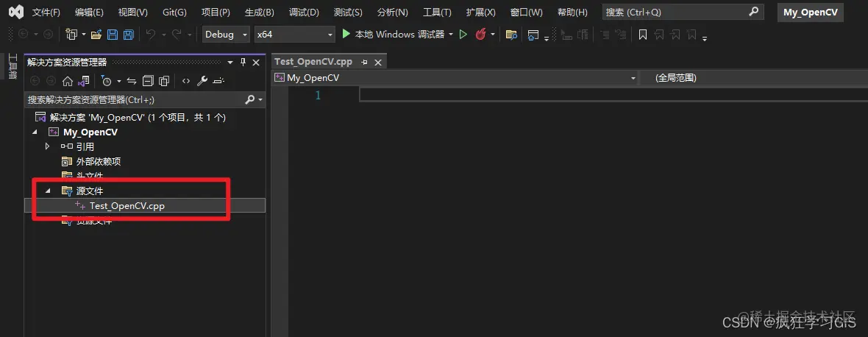Toggle Sync with Active Document
This screenshot has width=868, height=337.
click(132, 82)
